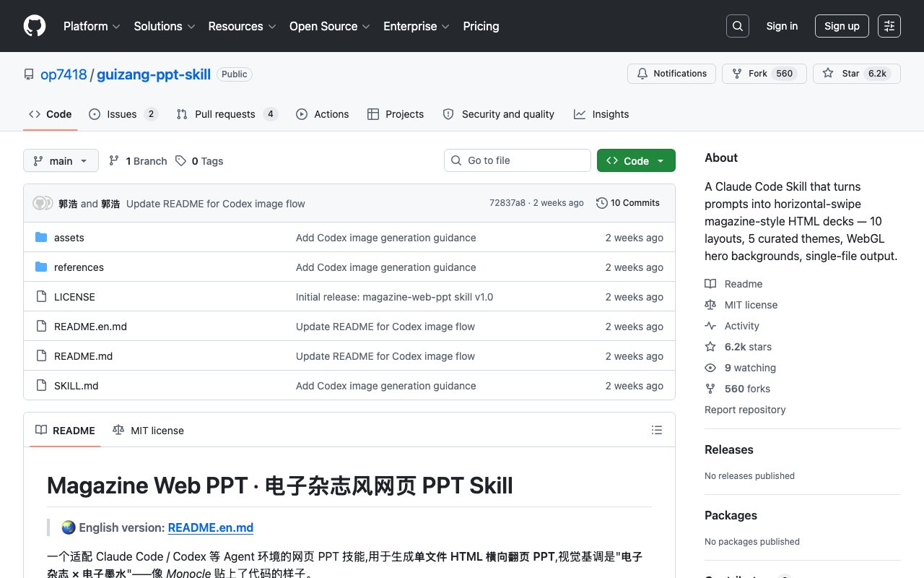Open the 10 Commits history link
The image size is (924, 578).
point(628,203)
